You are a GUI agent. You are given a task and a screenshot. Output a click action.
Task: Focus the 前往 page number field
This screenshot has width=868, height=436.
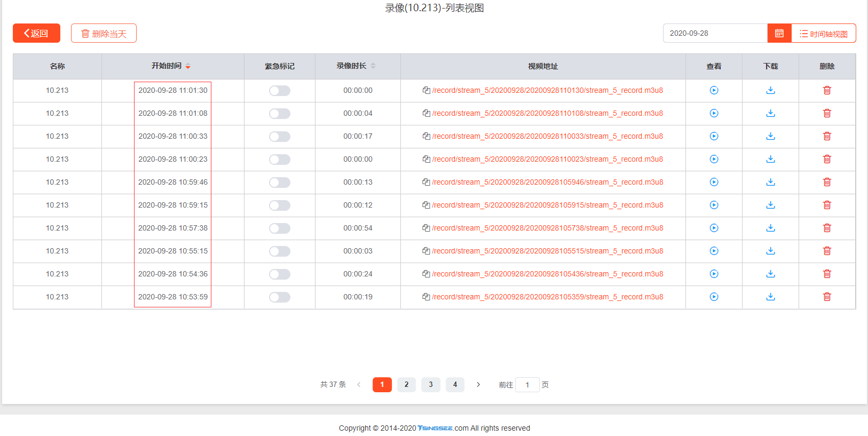click(x=527, y=385)
